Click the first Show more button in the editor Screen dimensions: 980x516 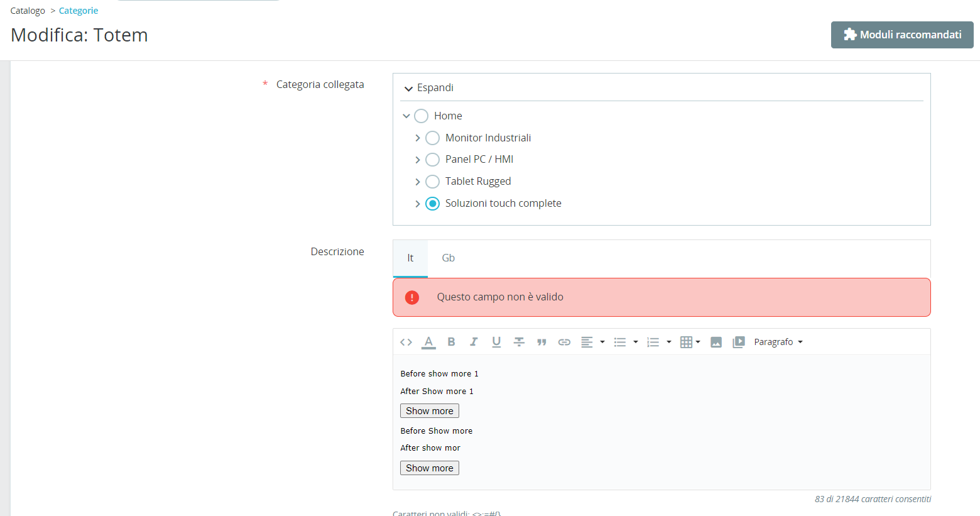430,411
